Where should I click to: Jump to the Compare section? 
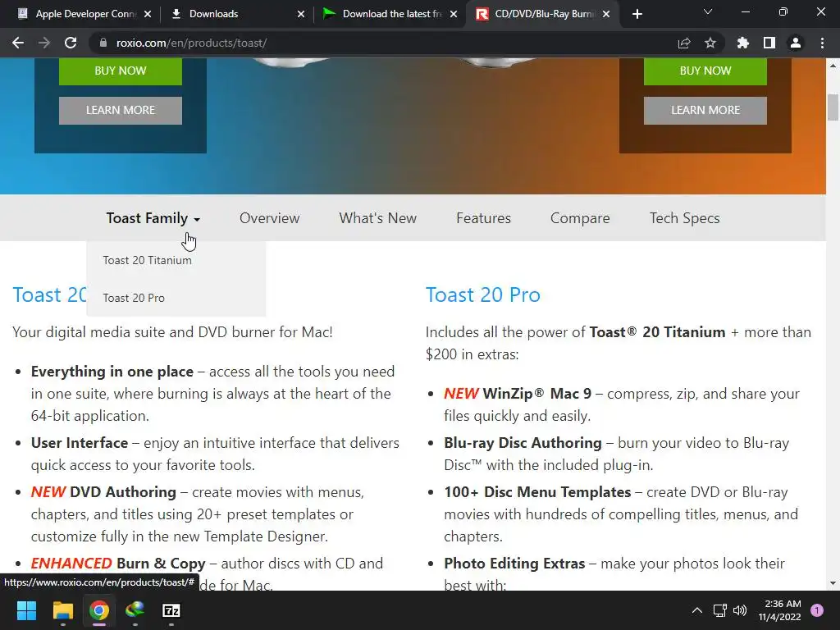point(580,218)
